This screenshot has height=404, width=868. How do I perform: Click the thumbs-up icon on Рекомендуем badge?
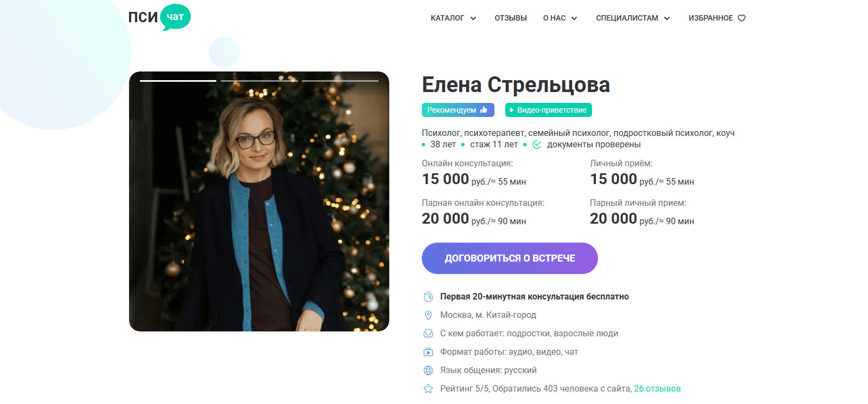tap(484, 110)
